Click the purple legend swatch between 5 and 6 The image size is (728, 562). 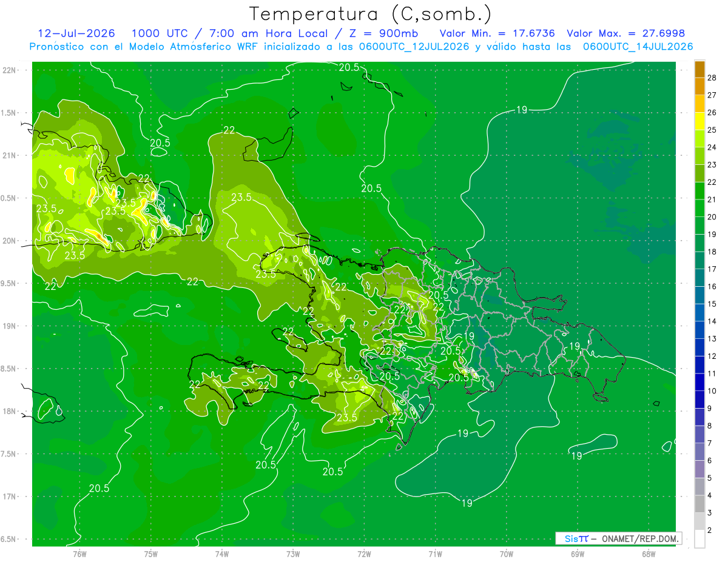(x=699, y=469)
